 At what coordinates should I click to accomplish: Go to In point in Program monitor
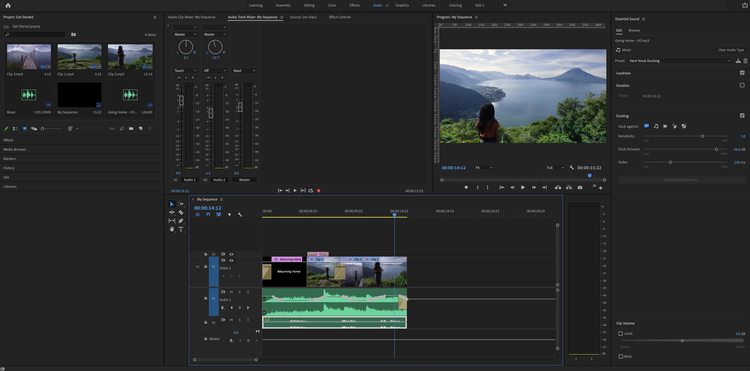[x=501, y=187]
